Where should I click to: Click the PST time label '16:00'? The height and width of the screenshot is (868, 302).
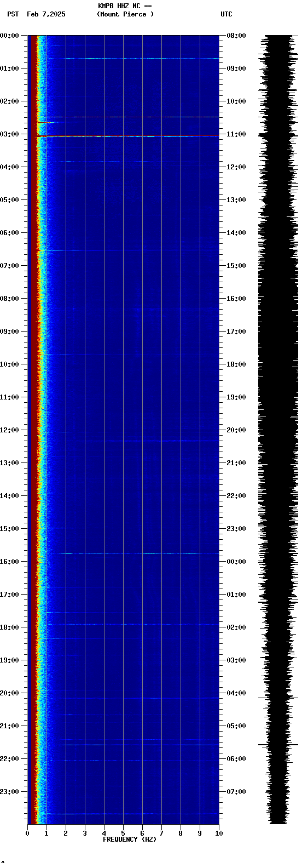pos(9,562)
